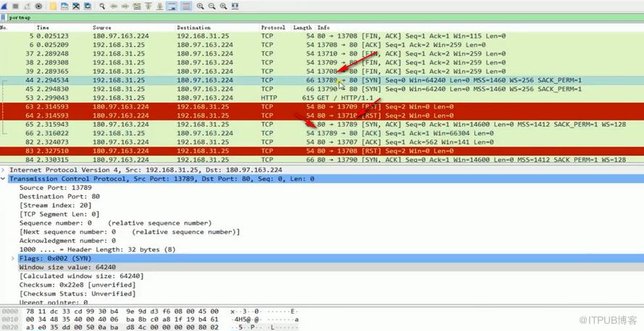Select the Destination Port: 80 field
Viewport: 644px width, 331px height.
(59, 197)
